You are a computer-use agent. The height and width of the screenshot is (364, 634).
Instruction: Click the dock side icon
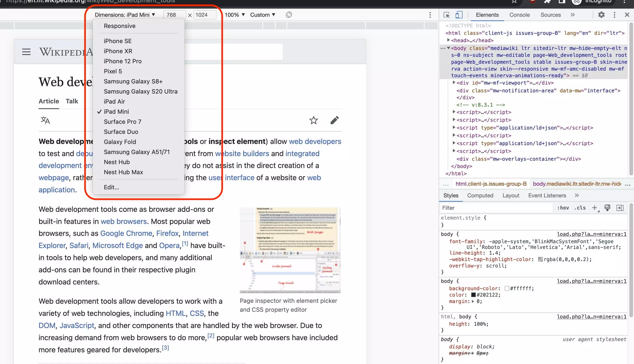click(x=614, y=14)
